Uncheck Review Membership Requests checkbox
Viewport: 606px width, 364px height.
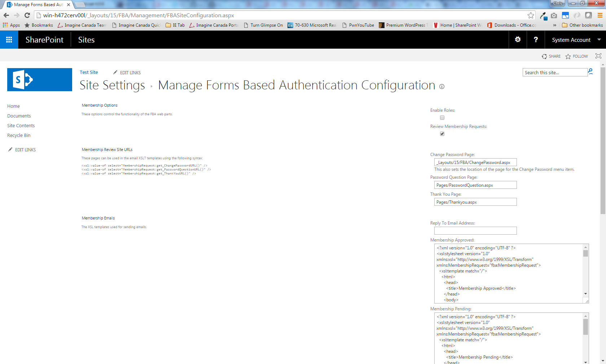[442, 134]
